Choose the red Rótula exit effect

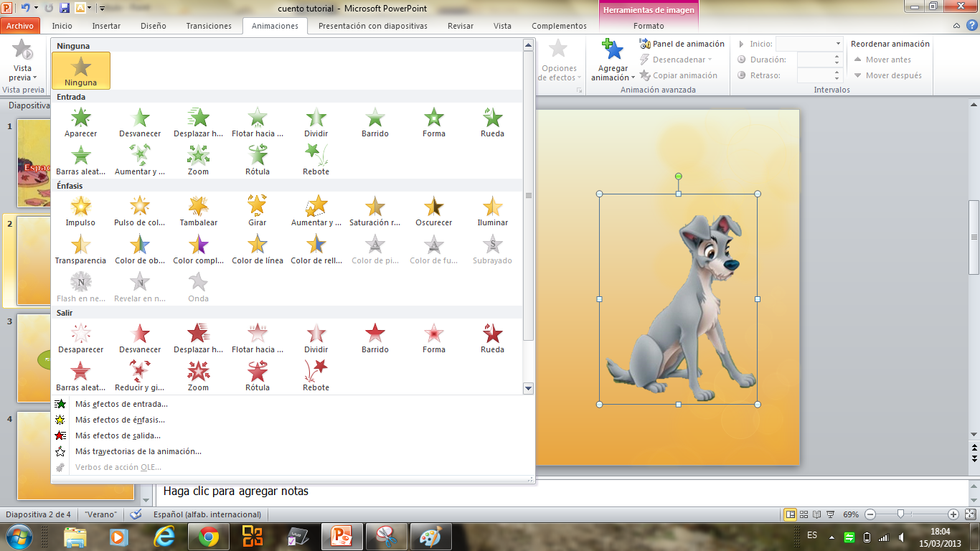[x=258, y=376]
